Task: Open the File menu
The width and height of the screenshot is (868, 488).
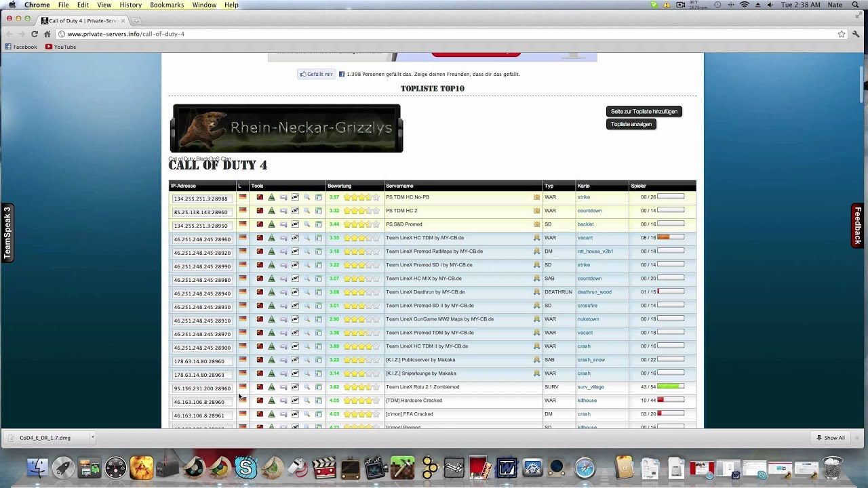Action: pyautogui.click(x=63, y=5)
